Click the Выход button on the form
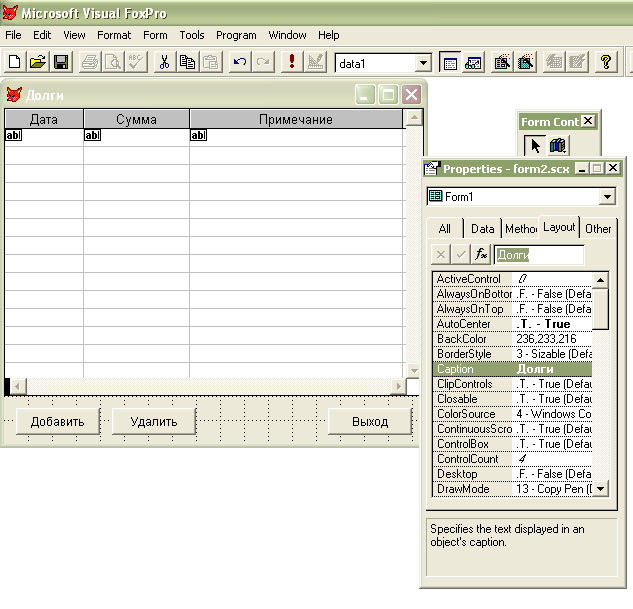This screenshot has height=609, width=633. pyautogui.click(x=370, y=421)
